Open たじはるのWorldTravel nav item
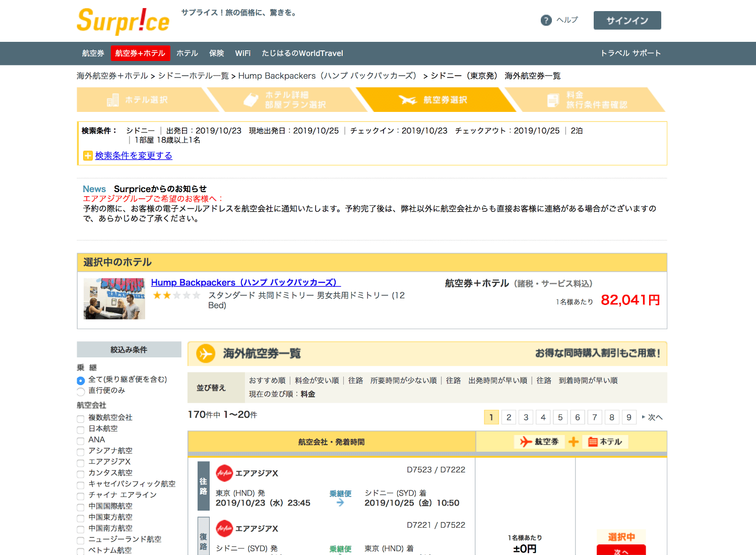This screenshot has height=555, width=756. [302, 53]
